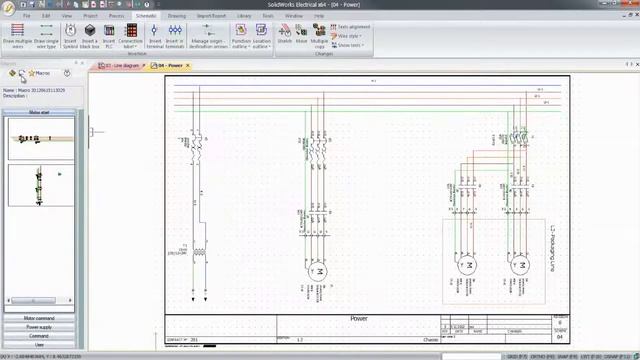Click the Texts alignment option
The height and width of the screenshot is (360, 640).
[350, 27]
